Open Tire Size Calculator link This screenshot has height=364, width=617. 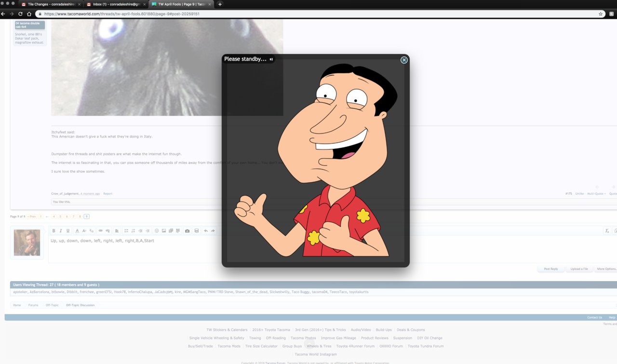pyautogui.click(x=261, y=346)
